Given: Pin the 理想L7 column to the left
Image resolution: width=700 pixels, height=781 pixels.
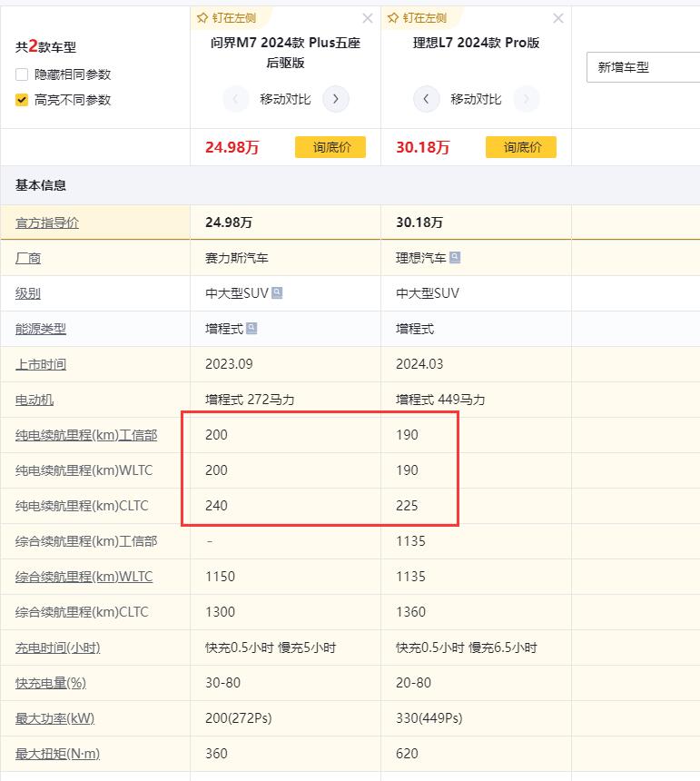Looking at the screenshot, I should [418, 18].
